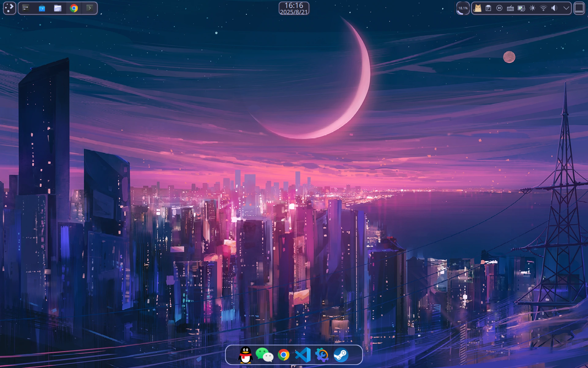The height and width of the screenshot is (368, 588).
Task: Toggle the media pause tray control
Action: click(x=499, y=8)
